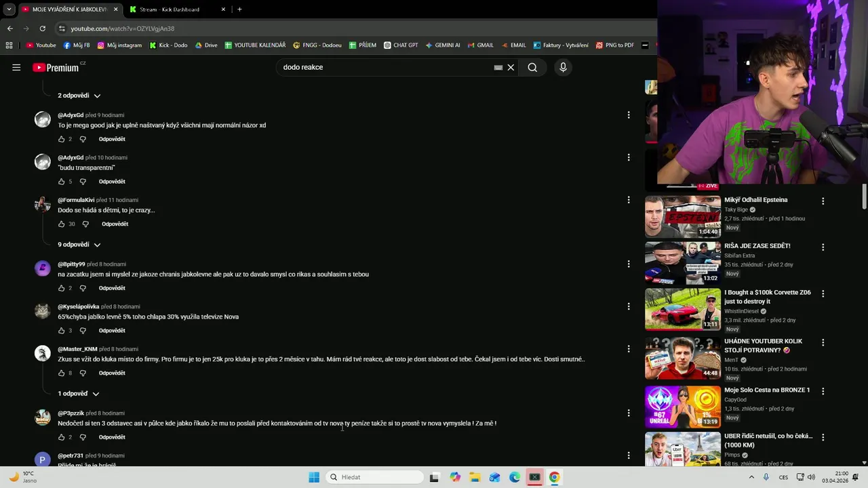
Task: Reply to @FormulaKivi with Odpovědět
Action: tap(115, 224)
